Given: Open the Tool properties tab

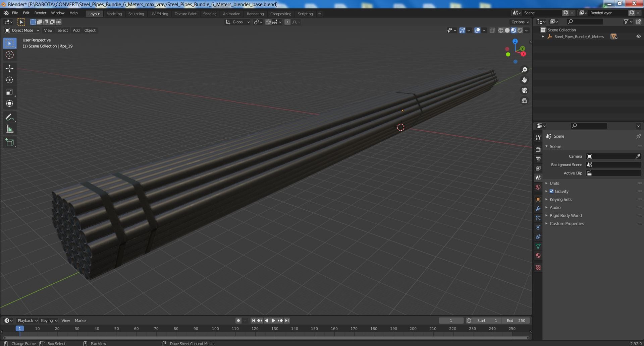Looking at the screenshot, I should [x=538, y=137].
